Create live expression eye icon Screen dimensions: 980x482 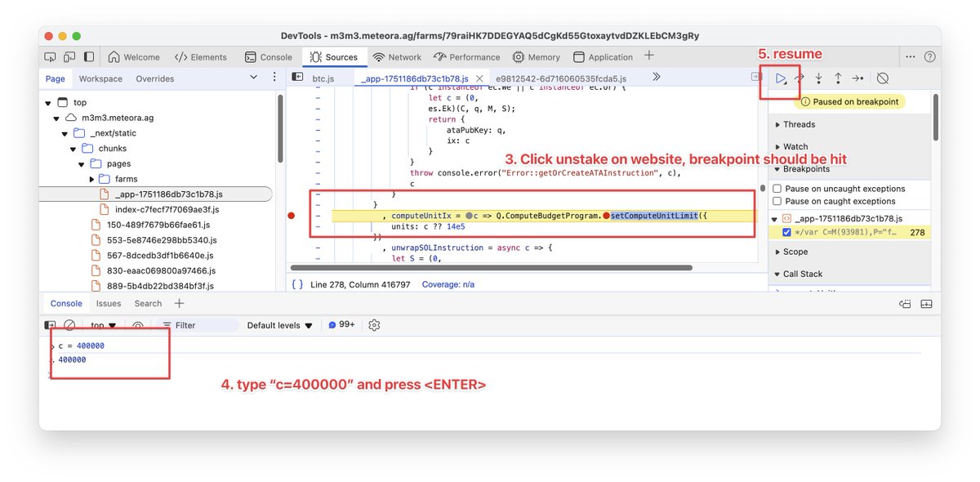point(138,325)
